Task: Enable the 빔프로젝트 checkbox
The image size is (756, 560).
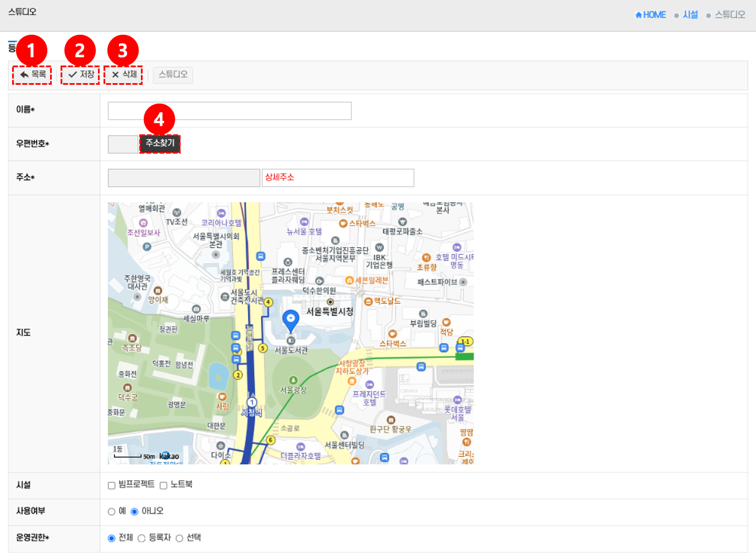Action: [112, 485]
